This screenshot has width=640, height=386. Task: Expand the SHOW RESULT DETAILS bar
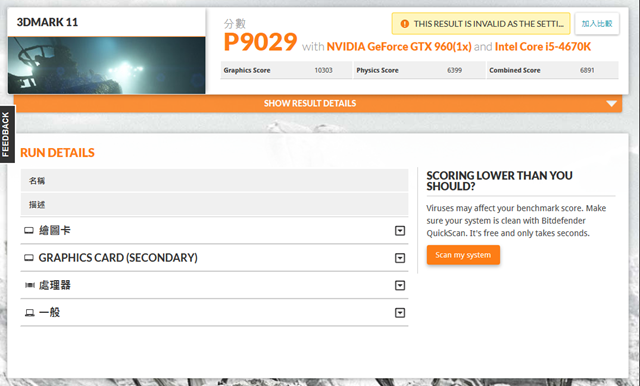click(318, 103)
